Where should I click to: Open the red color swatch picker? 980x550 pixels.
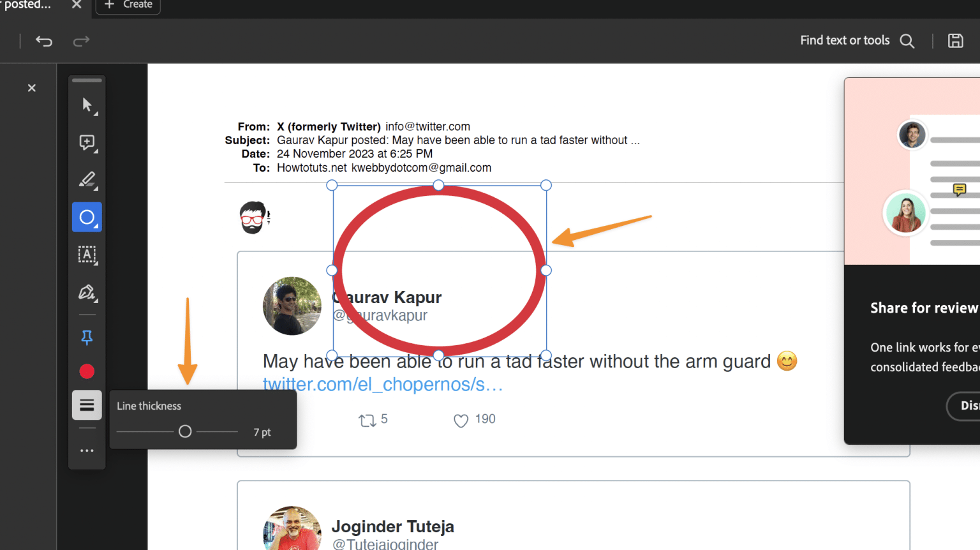point(87,371)
